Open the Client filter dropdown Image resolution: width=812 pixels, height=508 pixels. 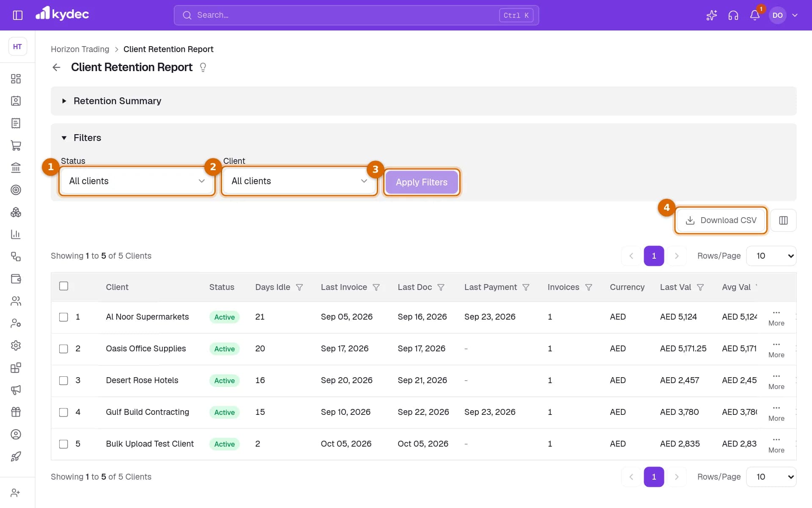(299, 181)
